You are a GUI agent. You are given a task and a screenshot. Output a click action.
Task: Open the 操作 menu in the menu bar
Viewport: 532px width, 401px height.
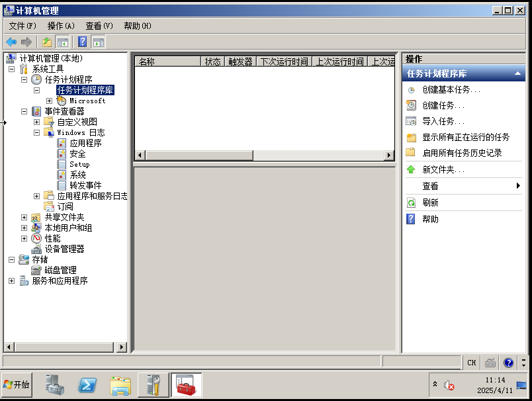(59, 25)
